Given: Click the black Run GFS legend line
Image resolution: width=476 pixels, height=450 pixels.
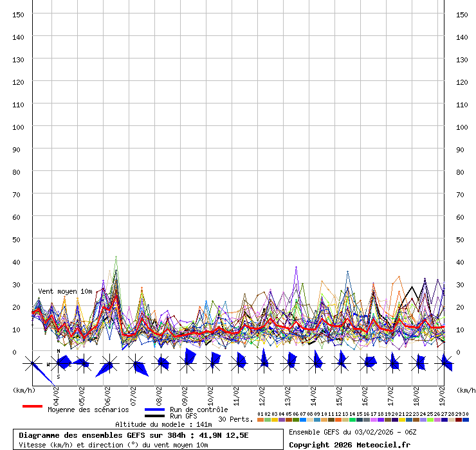Looking at the screenshot, I should (154, 416).
